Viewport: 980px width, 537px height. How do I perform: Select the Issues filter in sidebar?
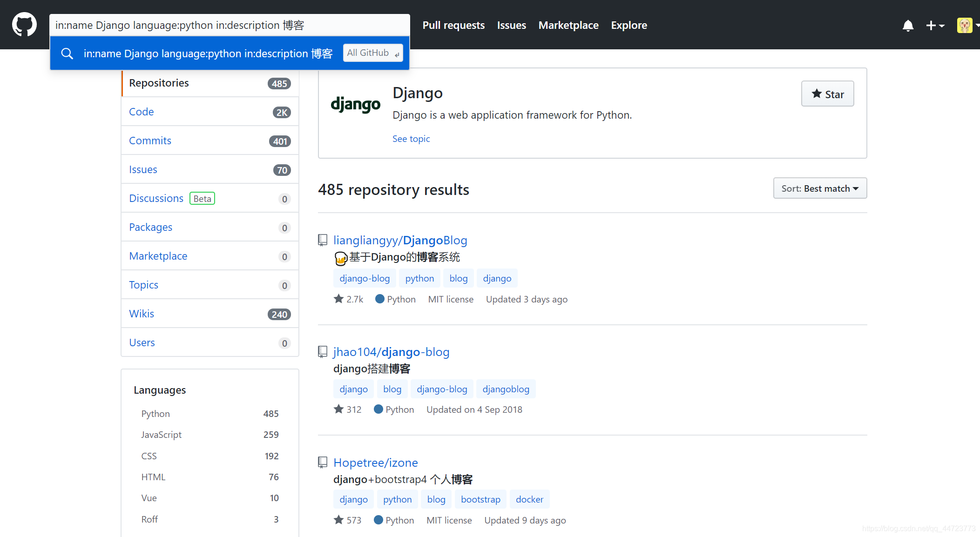coord(210,169)
